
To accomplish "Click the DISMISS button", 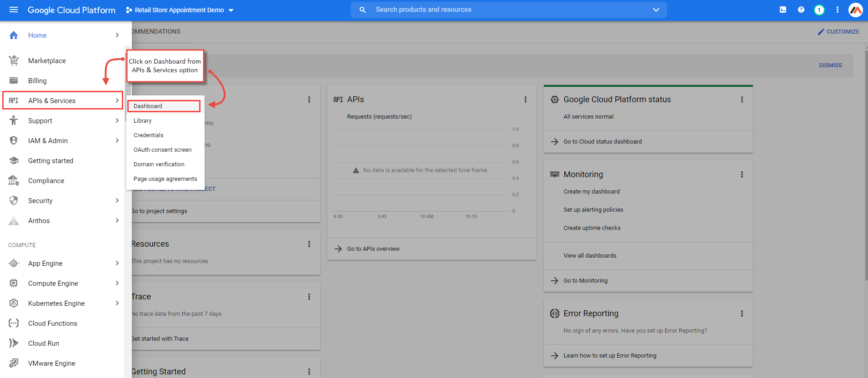I will 831,65.
